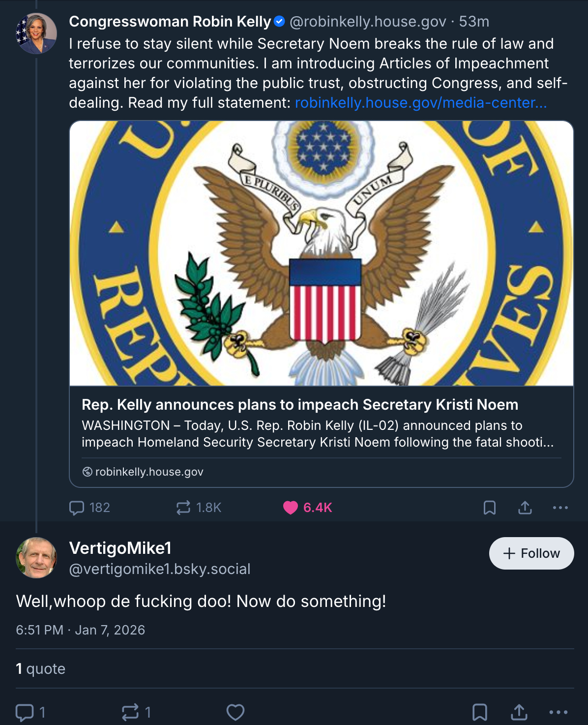Reply to VertigoMike1's post
The width and height of the screenshot is (588, 725).
[x=25, y=712]
